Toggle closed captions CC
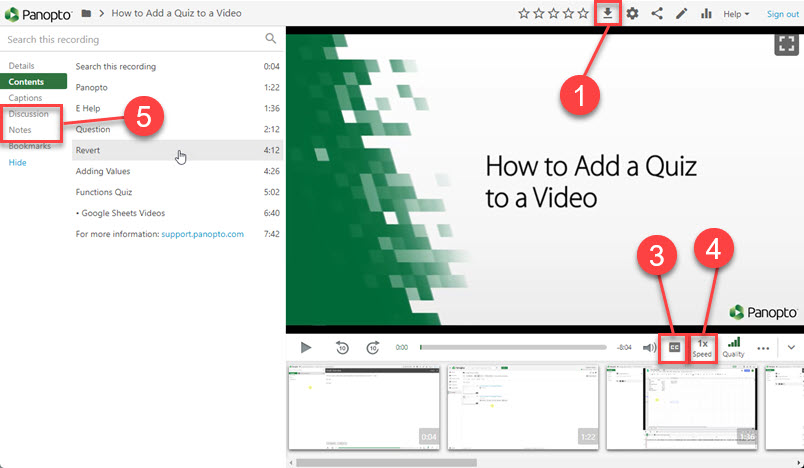Viewport: 804px width, 468px height. [674, 348]
